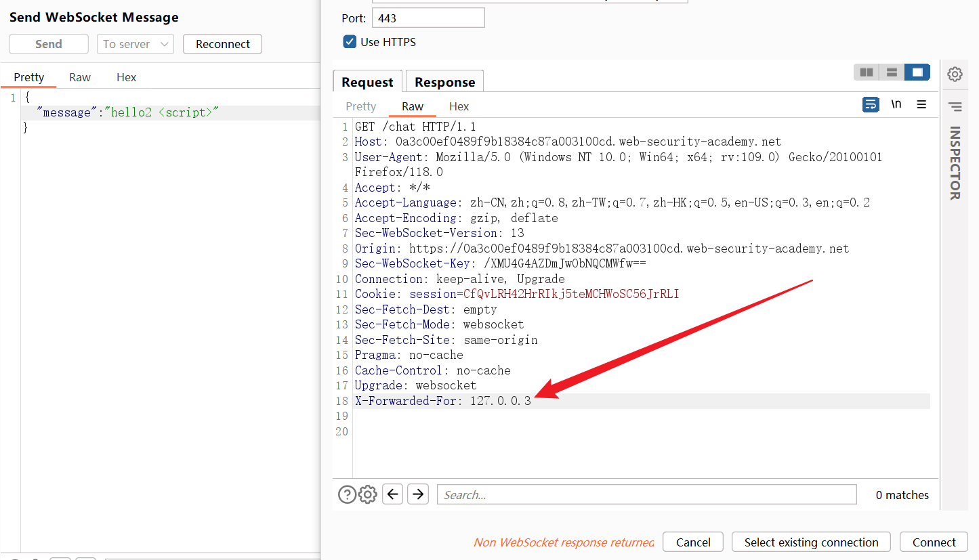This screenshot has width=979, height=560.
Task: Switch to the Response tab
Action: click(x=444, y=82)
